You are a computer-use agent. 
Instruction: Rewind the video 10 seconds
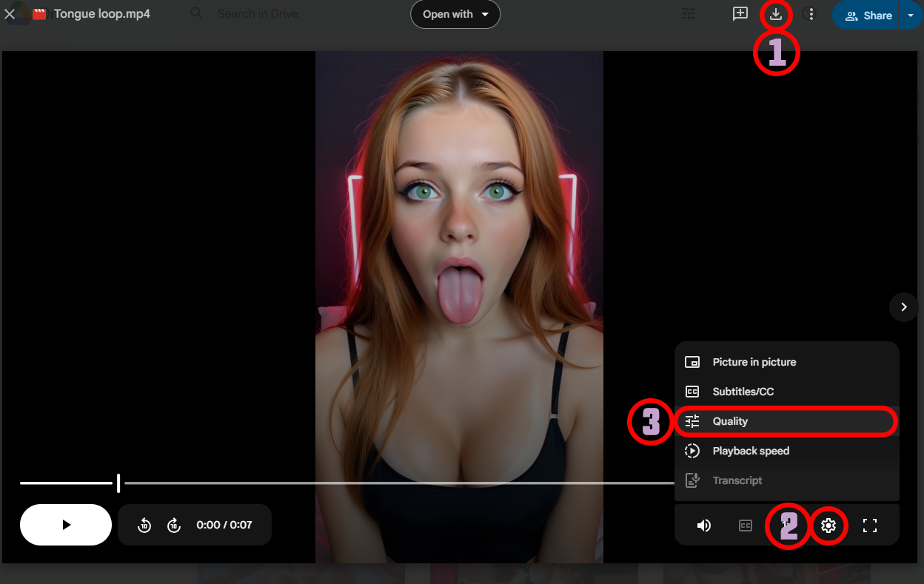[145, 526]
